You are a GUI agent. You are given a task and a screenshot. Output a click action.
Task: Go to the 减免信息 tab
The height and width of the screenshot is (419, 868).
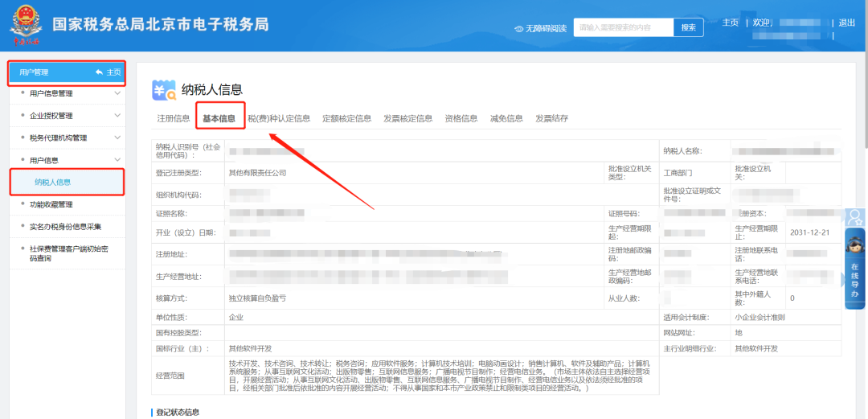click(x=506, y=118)
